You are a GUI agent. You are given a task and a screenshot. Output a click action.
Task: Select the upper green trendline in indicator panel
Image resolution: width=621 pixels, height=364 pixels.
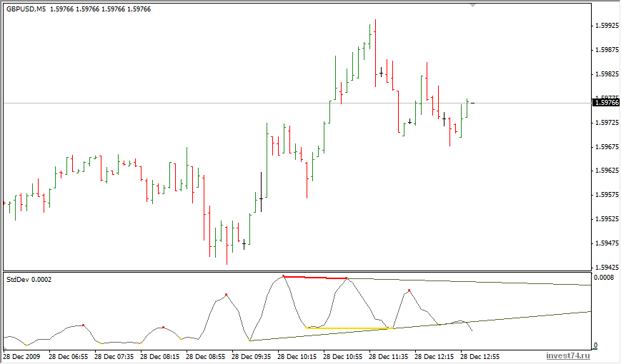coord(472,281)
